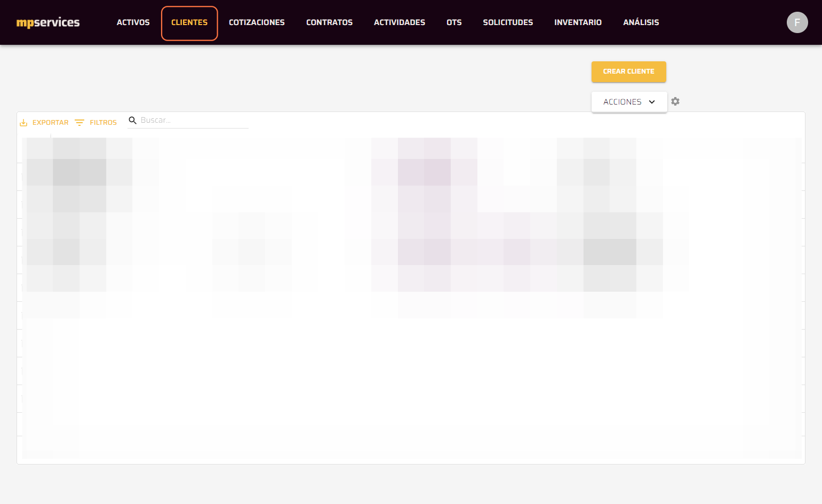
Task: Click the Exportar button
Action: 44,123
